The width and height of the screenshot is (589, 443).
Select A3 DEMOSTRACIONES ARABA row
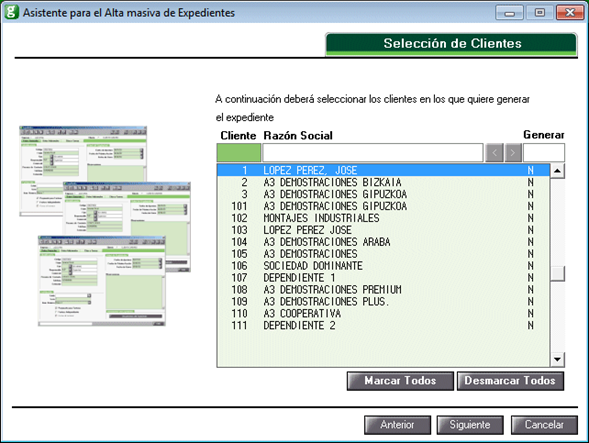[x=383, y=242]
